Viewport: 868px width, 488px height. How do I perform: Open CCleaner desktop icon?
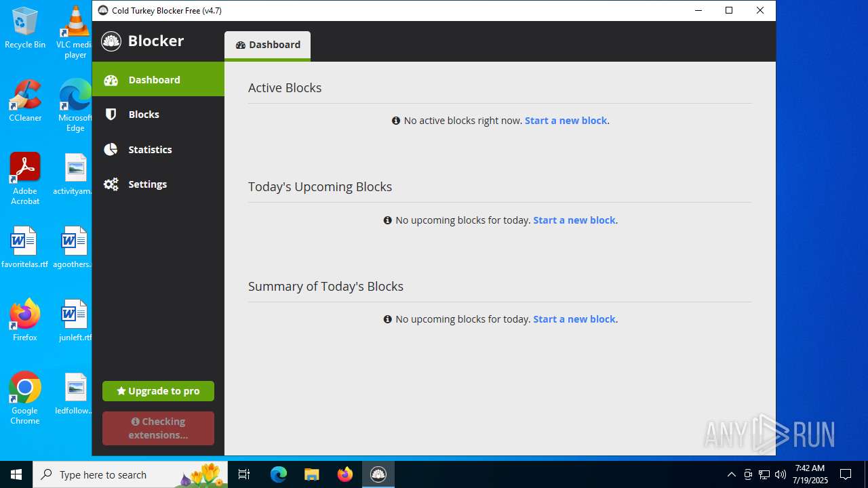(25, 101)
